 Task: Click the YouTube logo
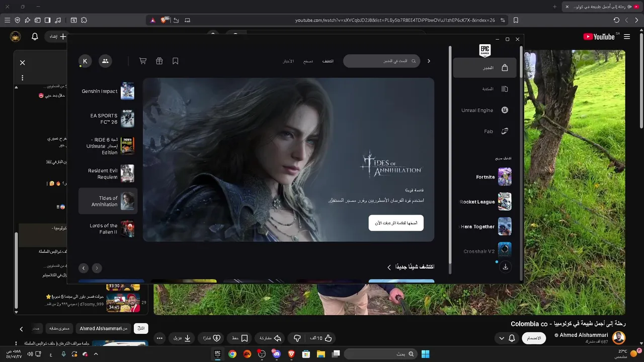[x=599, y=37]
